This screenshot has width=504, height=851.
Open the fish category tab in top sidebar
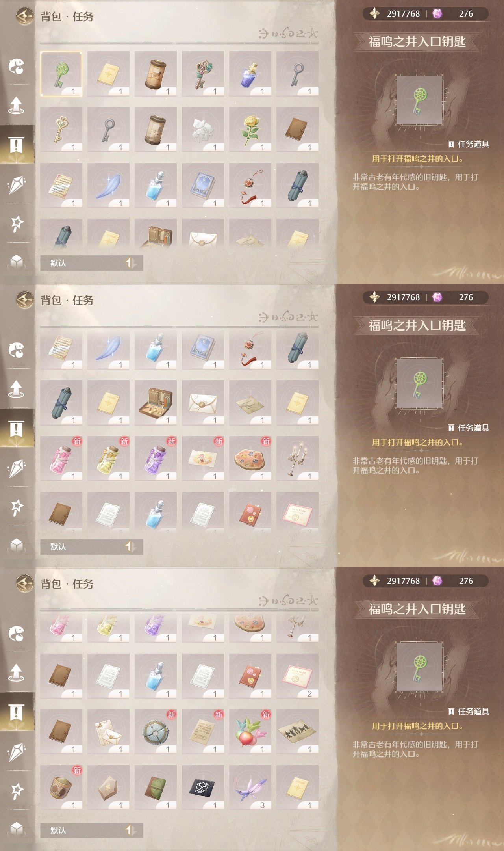click(x=17, y=66)
